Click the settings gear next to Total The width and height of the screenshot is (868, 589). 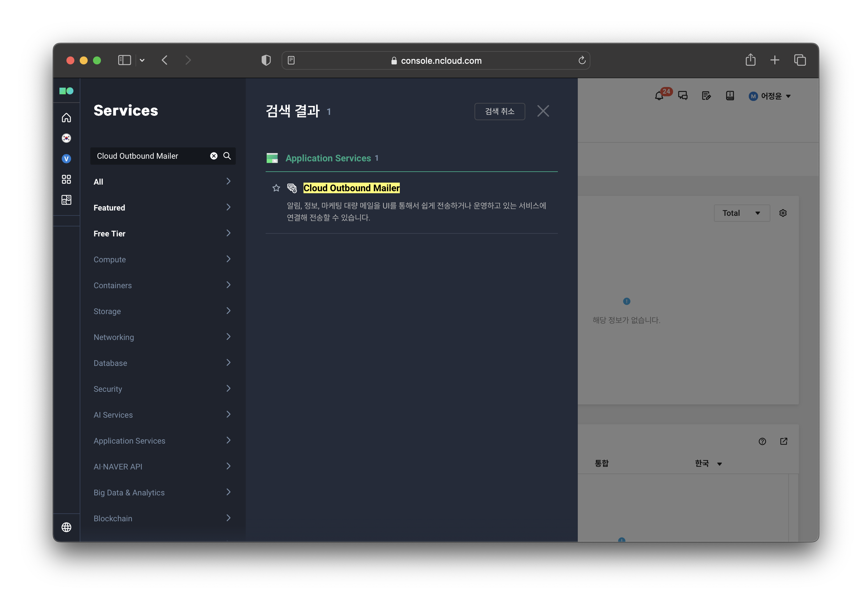(783, 213)
